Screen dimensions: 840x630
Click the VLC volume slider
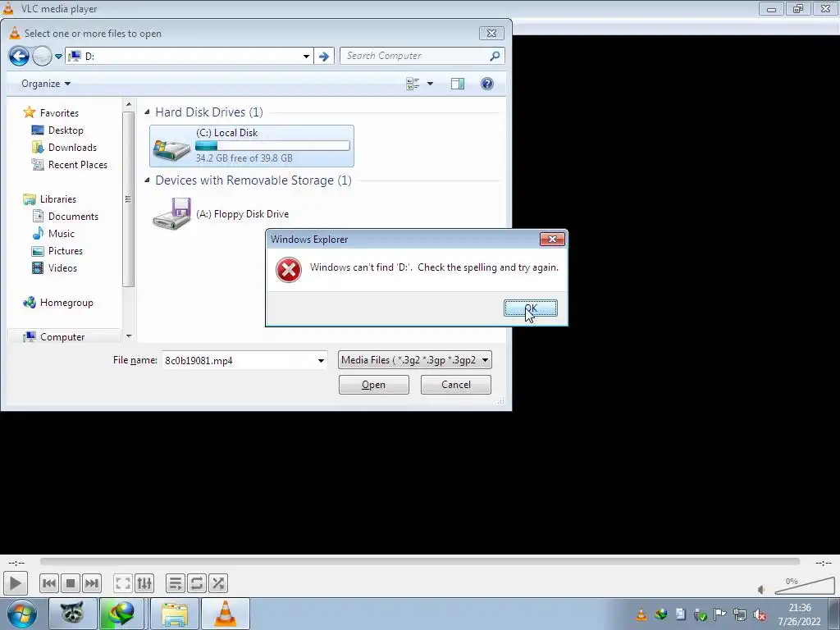805,586
